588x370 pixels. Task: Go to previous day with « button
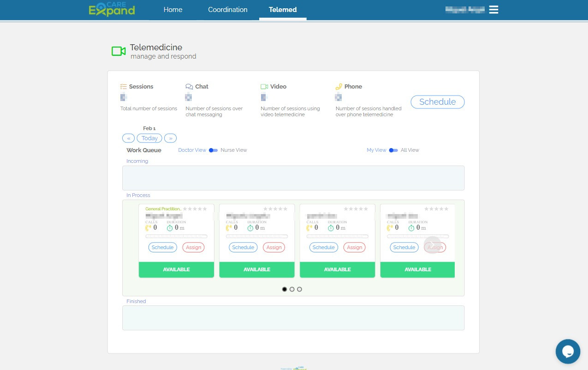(x=128, y=138)
